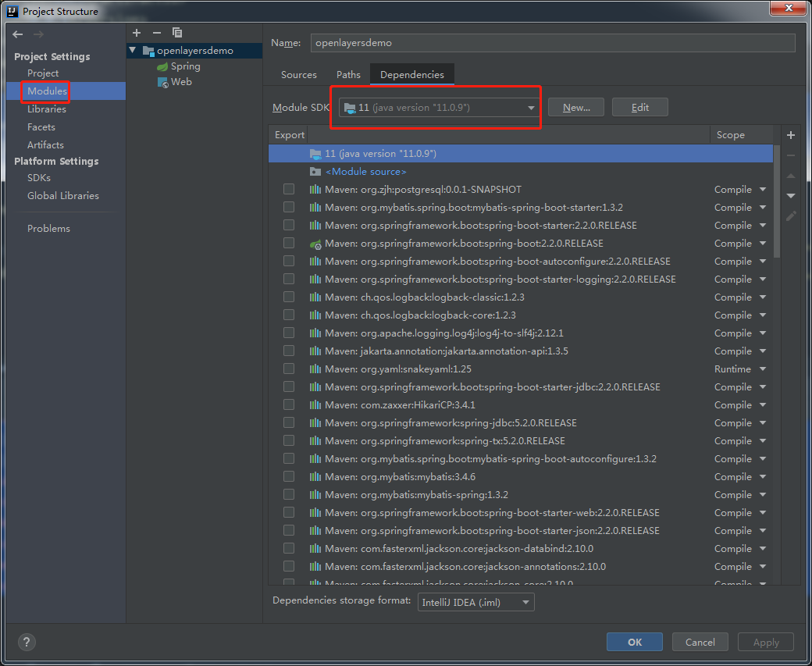Remove selected module with minus icon
This screenshot has height=666, width=812.
click(157, 33)
